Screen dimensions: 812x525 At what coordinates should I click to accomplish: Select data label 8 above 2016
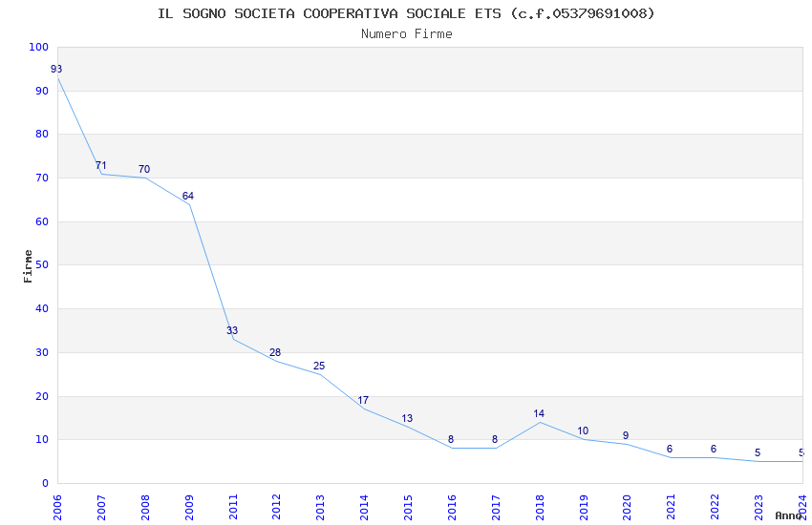[451, 439]
